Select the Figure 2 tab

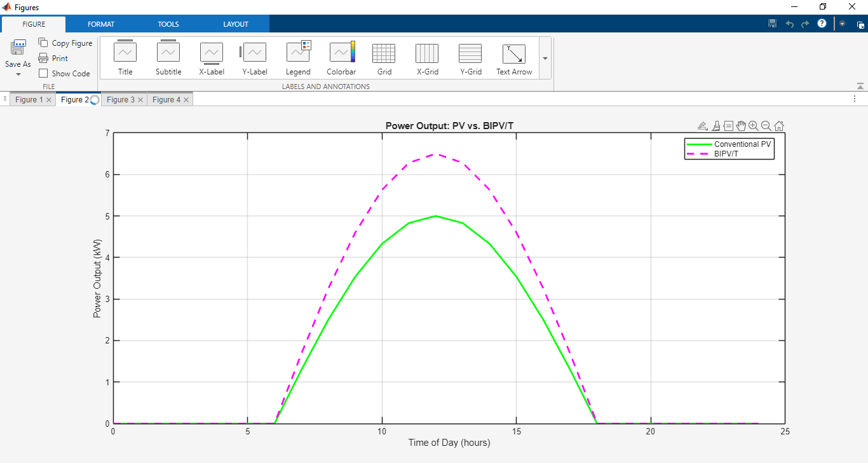pos(75,100)
